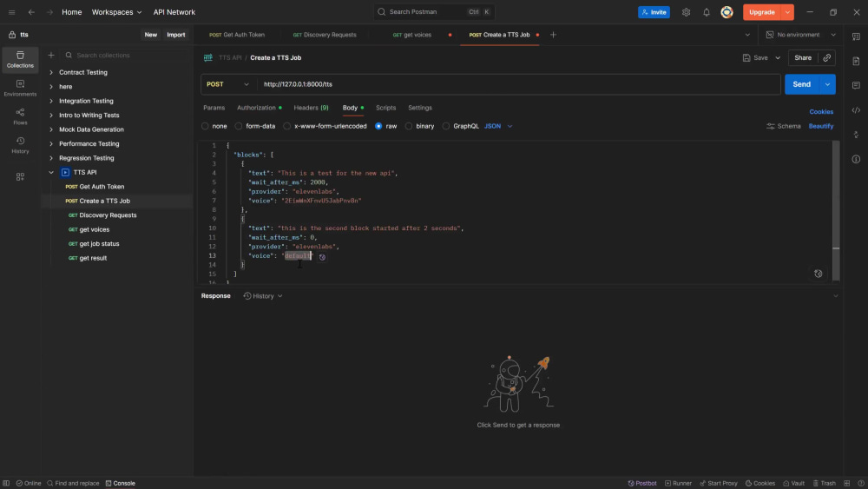The image size is (868, 489).
Task: Click the Postbot suggestion icon in editor
Action: 322,256
